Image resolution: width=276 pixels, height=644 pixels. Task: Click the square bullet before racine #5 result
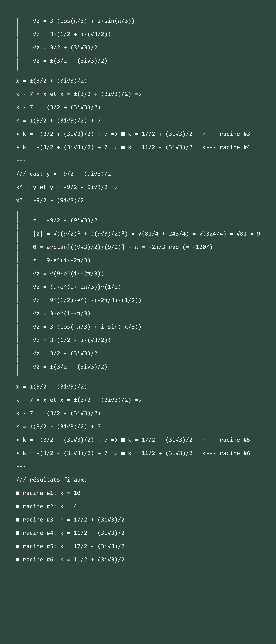click(x=18, y=546)
